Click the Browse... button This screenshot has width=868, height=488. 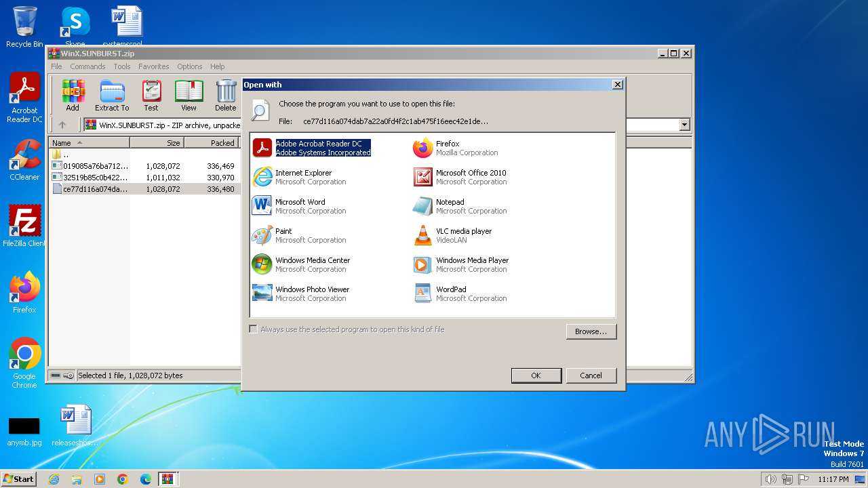click(591, 331)
